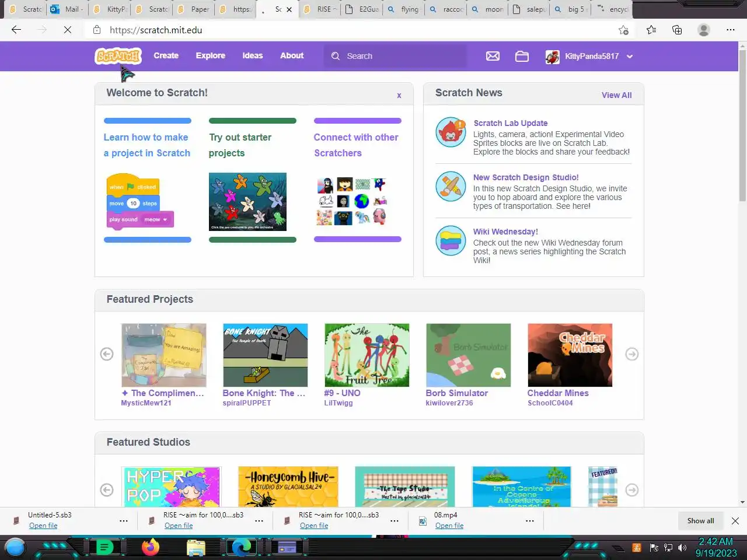Switch to the Paper browser tab
This screenshot has height=560, width=747.
[x=193, y=9]
